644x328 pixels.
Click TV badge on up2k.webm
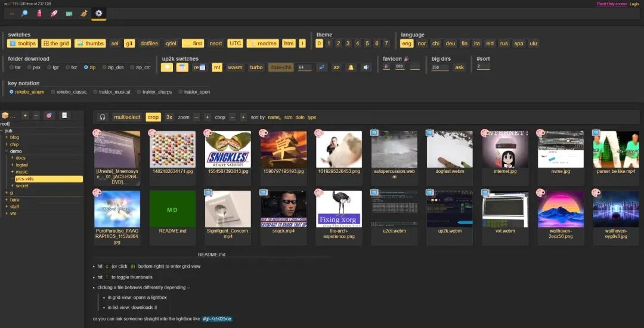[429, 192]
